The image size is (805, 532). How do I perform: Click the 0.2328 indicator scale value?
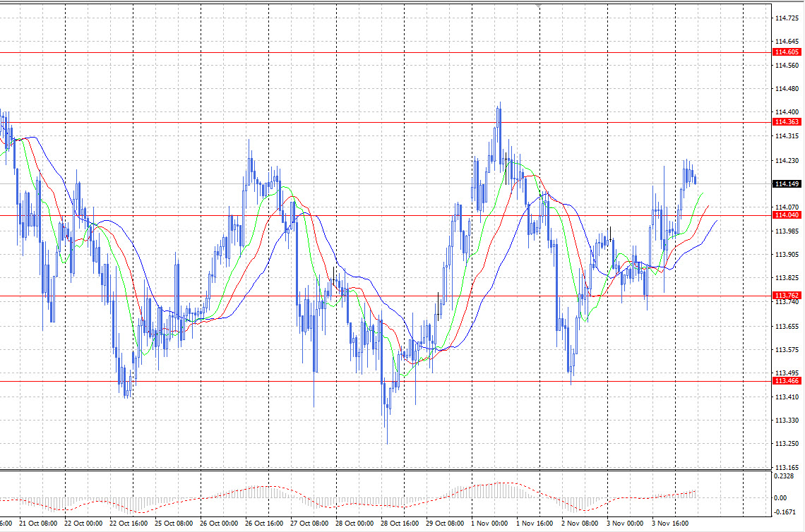784,476
